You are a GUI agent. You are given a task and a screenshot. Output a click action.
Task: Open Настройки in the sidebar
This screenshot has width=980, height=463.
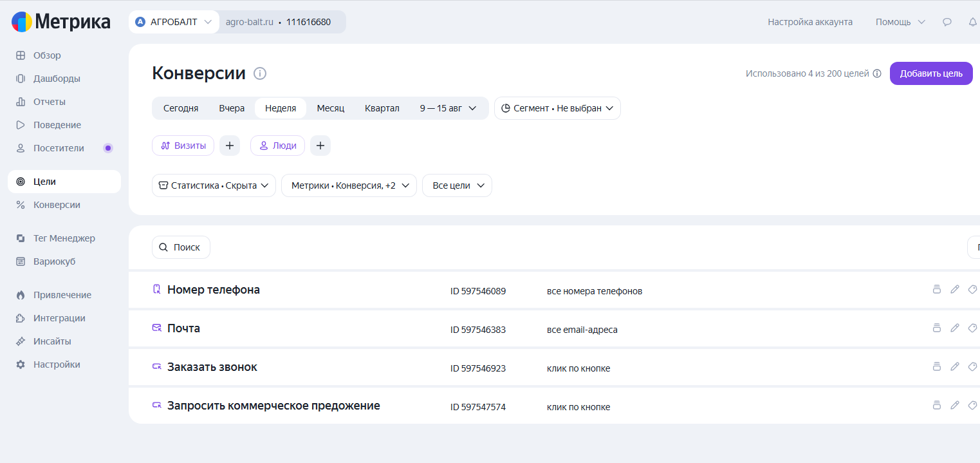64,364
